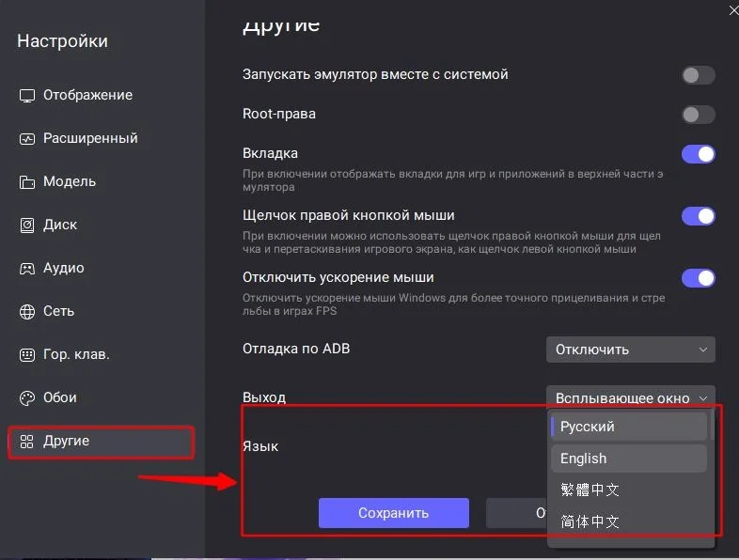Click the folder icon beside Модель
The width and height of the screenshot is (739, 560).
(27, 182)
